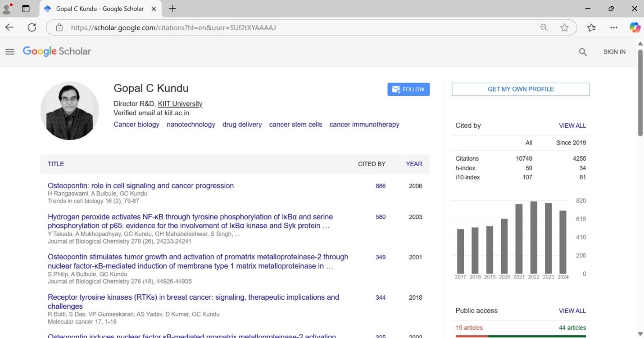The image size is (644, 338).
Task: Open the browser zoom magnifier icon
Action: (x=544, y=27)
